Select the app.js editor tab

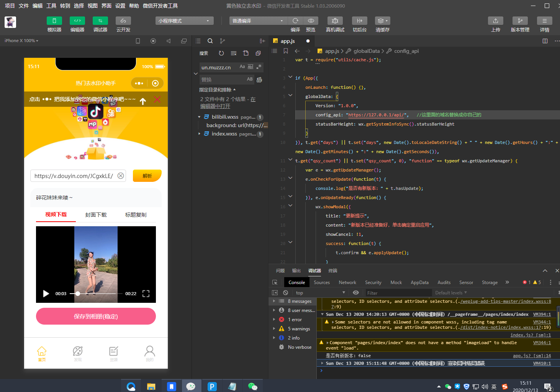[287, 41]
